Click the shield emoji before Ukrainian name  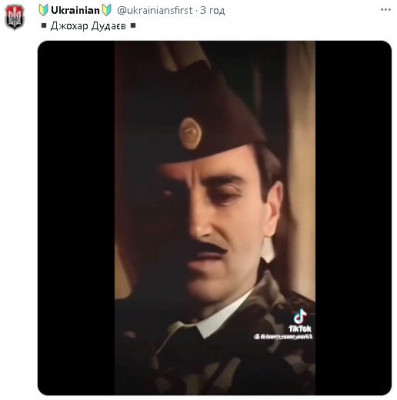coord(43,10)
